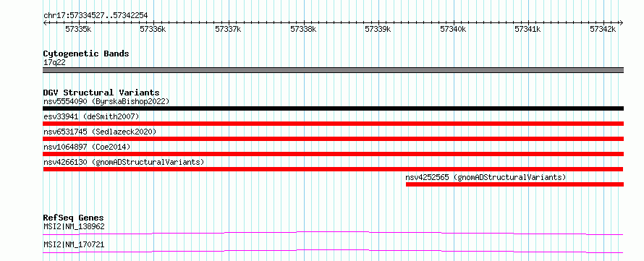This screenshot has height=261, width=644.
Task: Open nsv6531745 (Sedlazeck2020) variant label
Action: [x=100, y=132]
